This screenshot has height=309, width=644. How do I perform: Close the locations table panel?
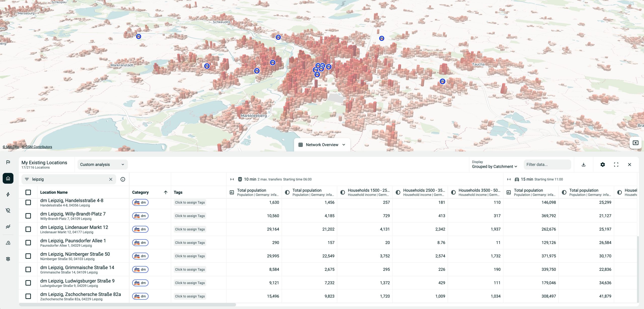pyautogui.click(x=629, y=165)
